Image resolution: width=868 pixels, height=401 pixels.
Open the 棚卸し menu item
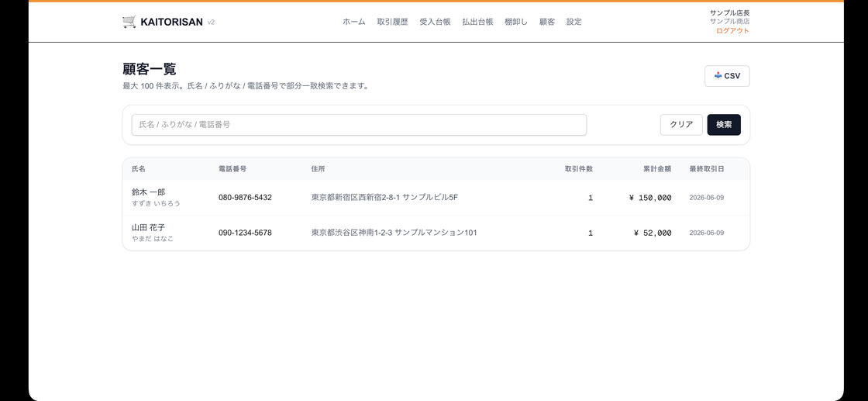[516, 22]
